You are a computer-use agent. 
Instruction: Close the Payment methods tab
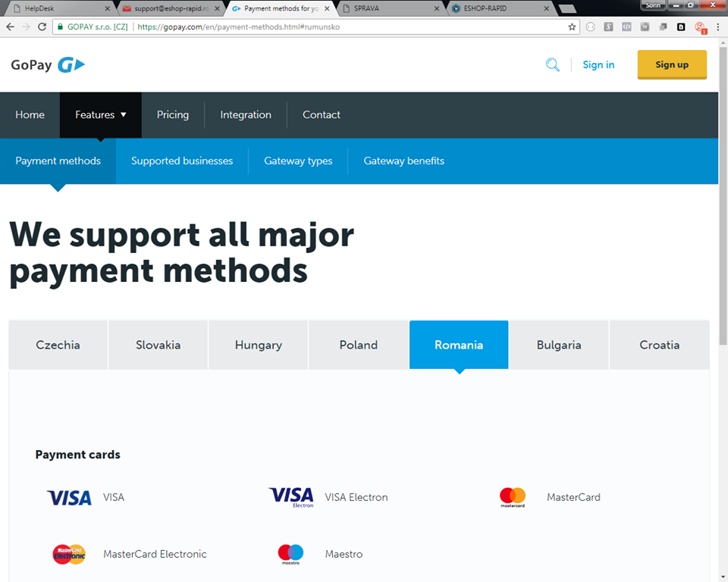327,8
